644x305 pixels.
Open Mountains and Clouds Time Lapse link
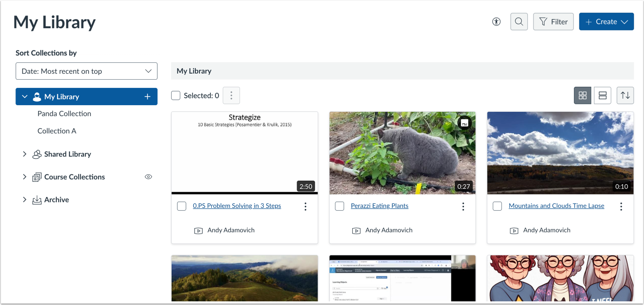pos(556,206)
